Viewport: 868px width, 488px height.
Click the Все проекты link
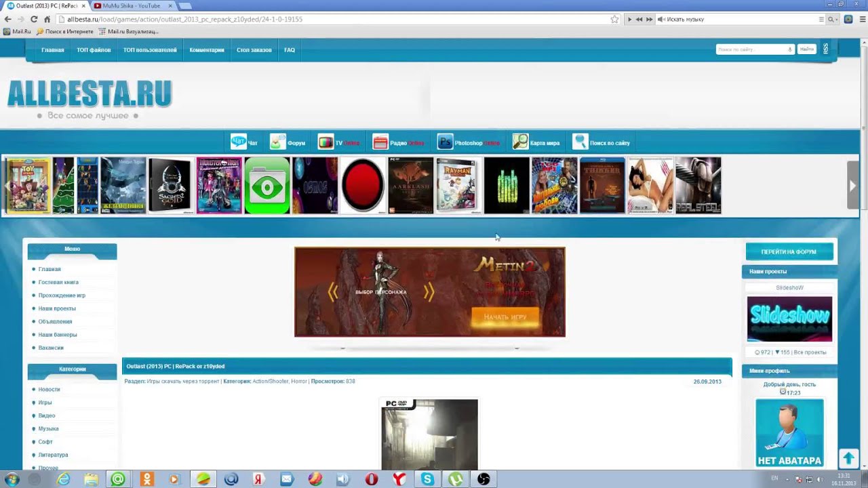coord(810,352)
